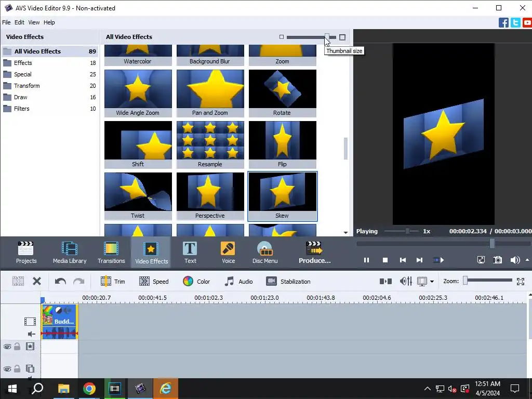Select the Effects category folder
Screen dimensions: 532x399
tap(49, 63)
